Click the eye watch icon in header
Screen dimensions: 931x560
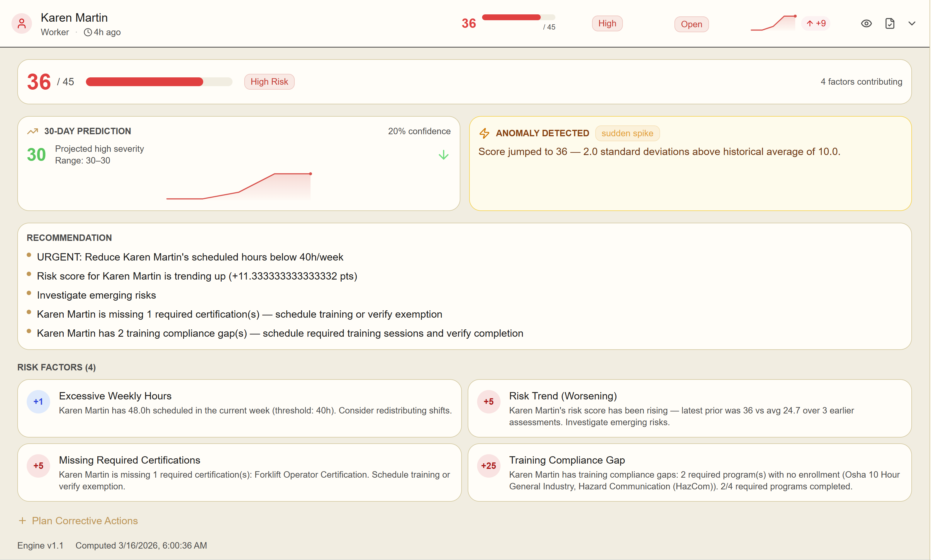coord(866,24)
